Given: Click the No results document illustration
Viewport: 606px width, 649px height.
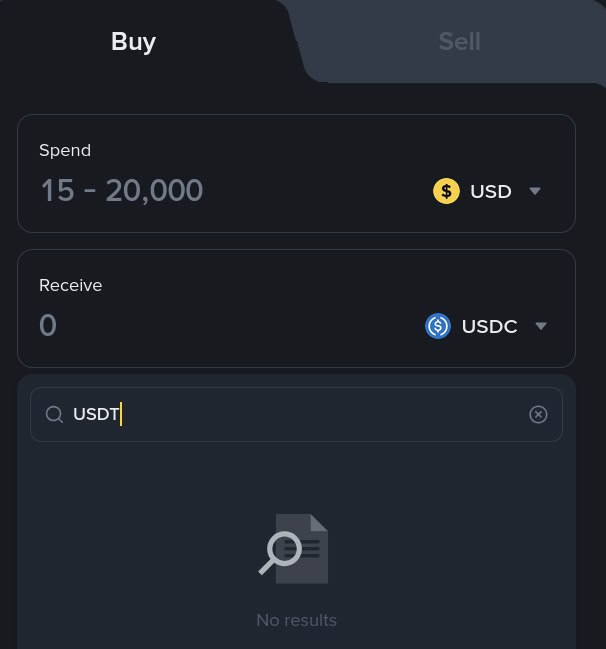Looking at the screenshot, I should [x=303, y=548].
